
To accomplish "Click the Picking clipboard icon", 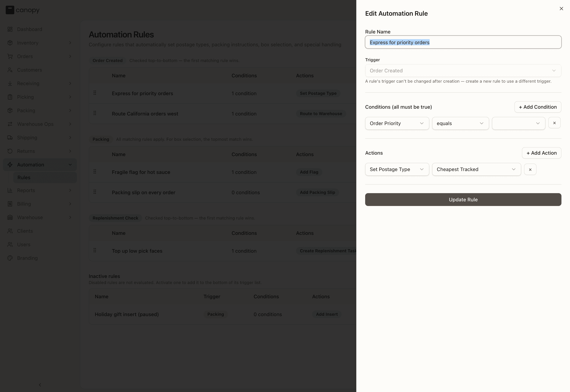I will 10,97.
